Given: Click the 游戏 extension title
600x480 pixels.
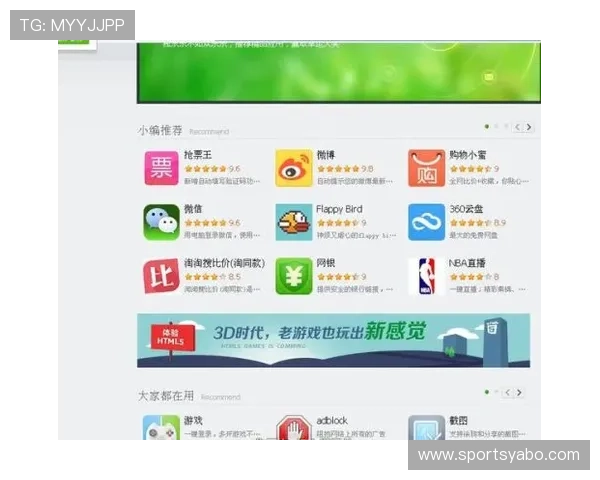Looking at the screenshot, I should (193, 420).
